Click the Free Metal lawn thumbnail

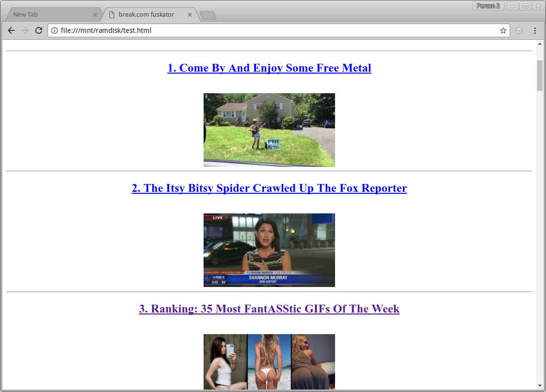[x=269, y=130]
